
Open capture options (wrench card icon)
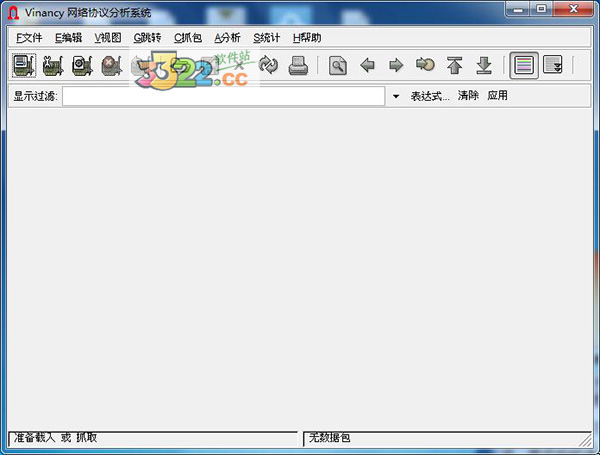[x=53, y=65]
